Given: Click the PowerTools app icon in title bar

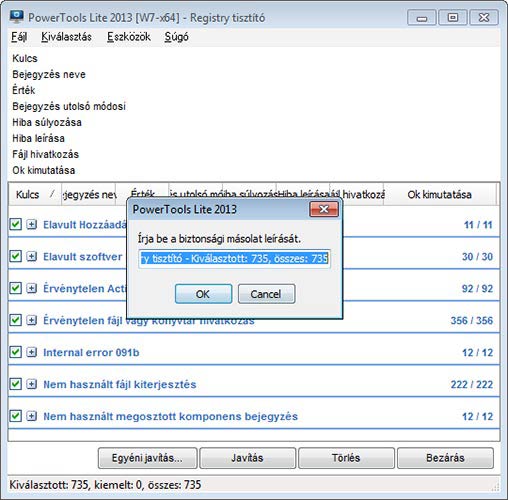Looking at the screenshot, I should click(x=16, y=17).
